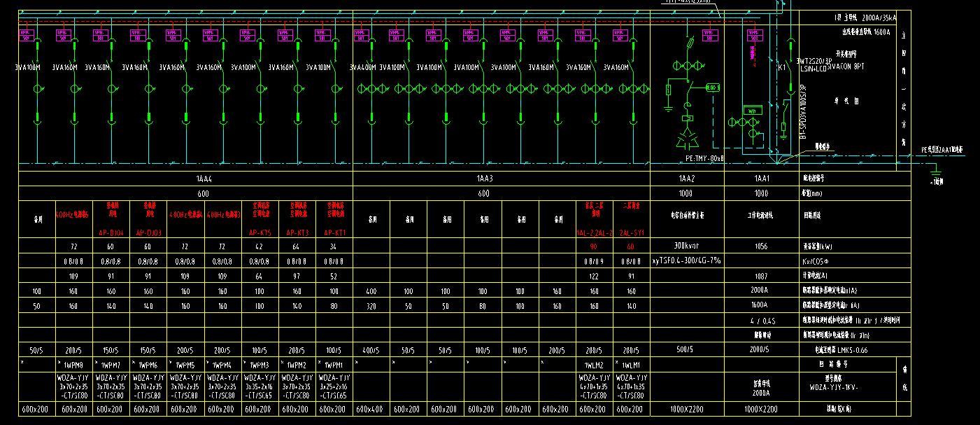Pick the 1WPM2 circuit number

click(298, 365)
